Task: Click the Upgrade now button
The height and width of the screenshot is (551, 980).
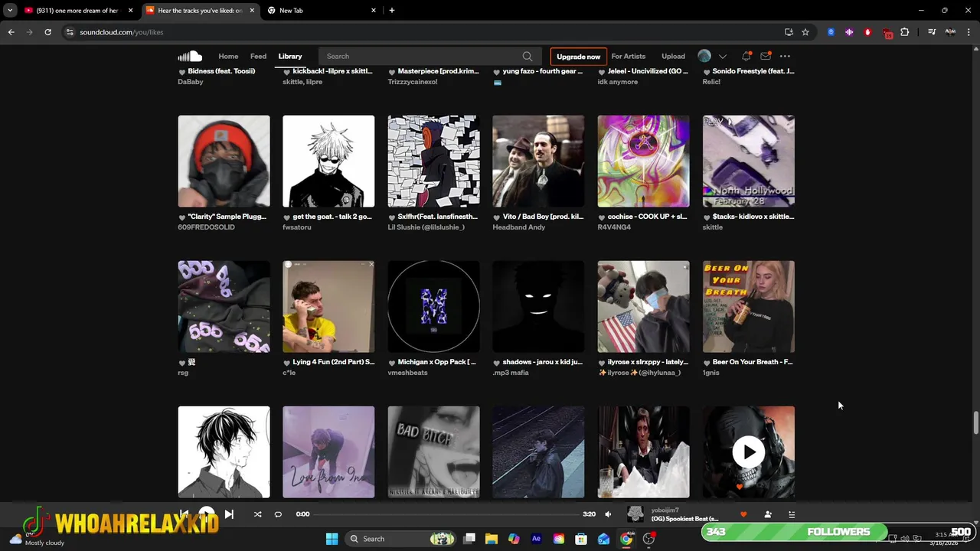Action: 578,57
